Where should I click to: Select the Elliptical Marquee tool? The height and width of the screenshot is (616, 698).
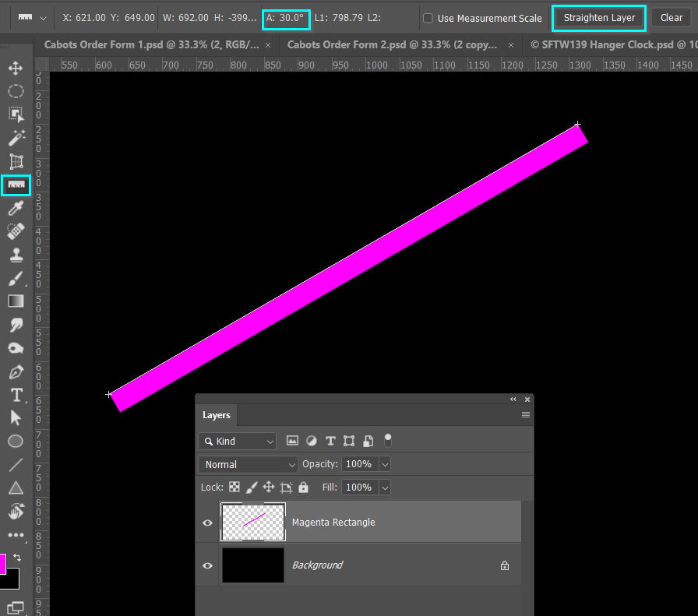(x=16, y=91)
